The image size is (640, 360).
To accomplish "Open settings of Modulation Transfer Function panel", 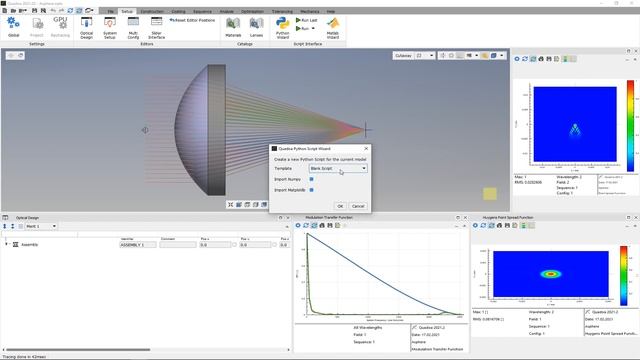I will pos(298,225).
